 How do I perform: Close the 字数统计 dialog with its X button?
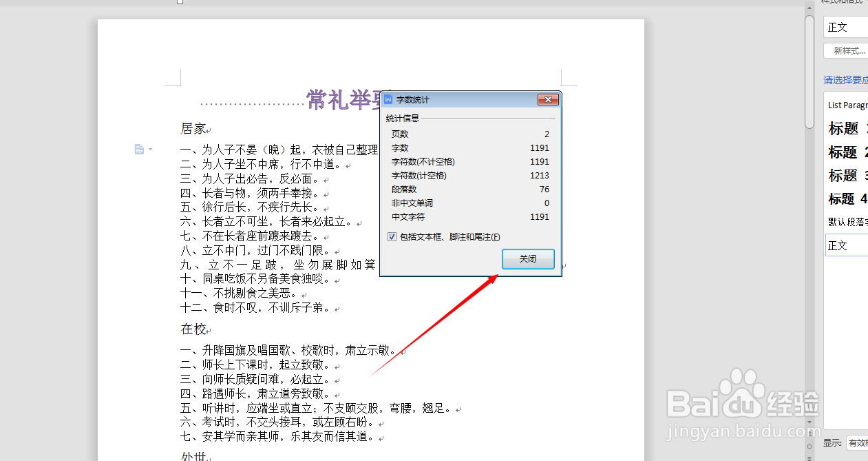[x=548, y=99]
